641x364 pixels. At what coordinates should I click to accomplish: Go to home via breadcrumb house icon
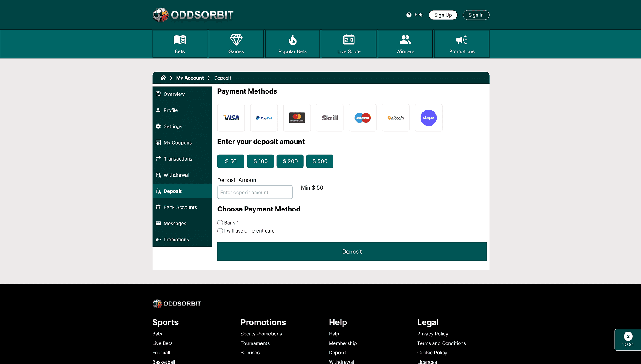point(163,78)
